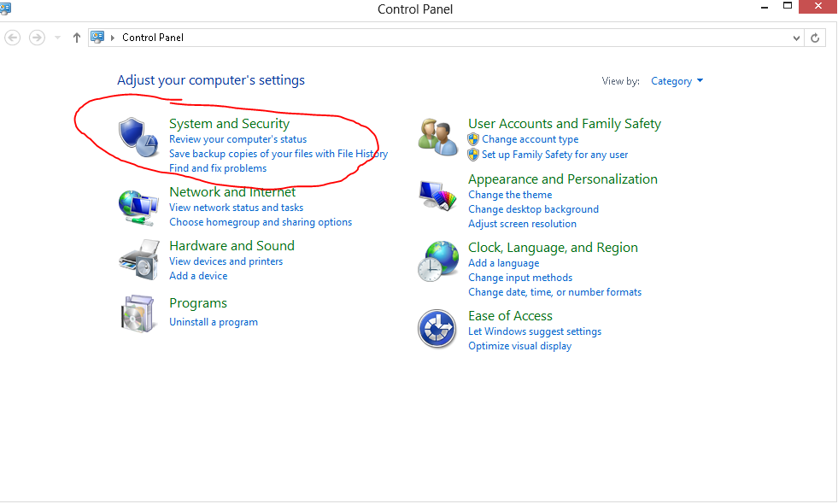Click the Programs disc box icon
838x504 pixels.
(x=138, y=314)
